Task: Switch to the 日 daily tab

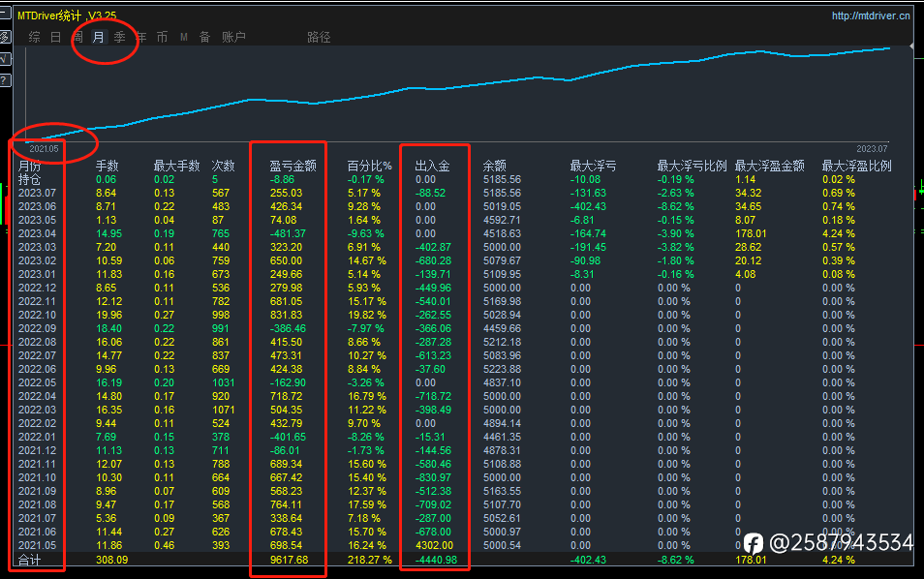Action: pyautogui.click(x=55, y=37)
